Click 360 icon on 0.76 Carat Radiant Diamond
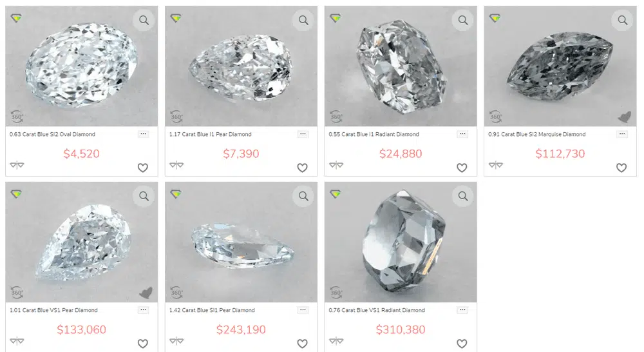The width and height of the screenshot is (644, 352). coord(336,293)
